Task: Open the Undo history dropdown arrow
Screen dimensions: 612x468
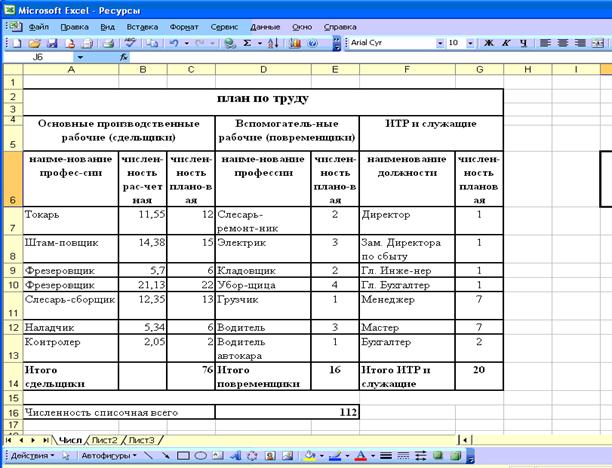Action: [187, 43]
